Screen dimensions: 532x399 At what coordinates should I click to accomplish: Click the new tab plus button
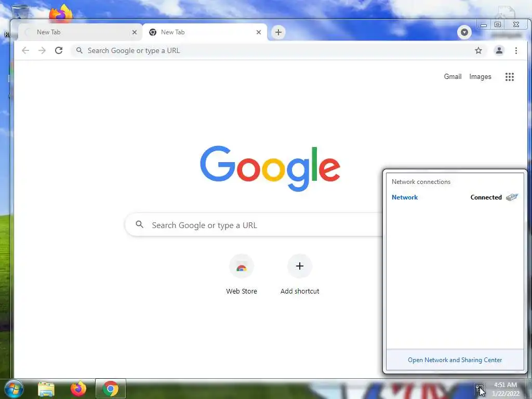click(x=278, y=32)
